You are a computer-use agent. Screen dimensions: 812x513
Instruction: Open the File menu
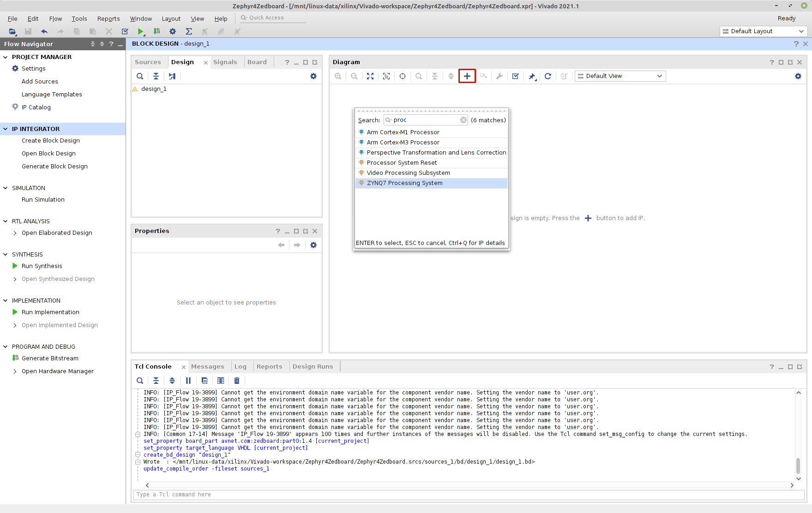point(12,18)
